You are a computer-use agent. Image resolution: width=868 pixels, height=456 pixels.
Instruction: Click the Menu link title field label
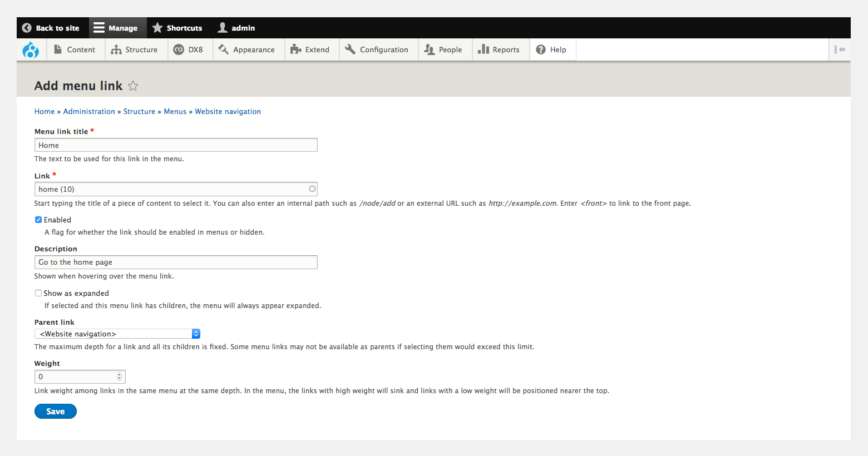coord(61,131)
